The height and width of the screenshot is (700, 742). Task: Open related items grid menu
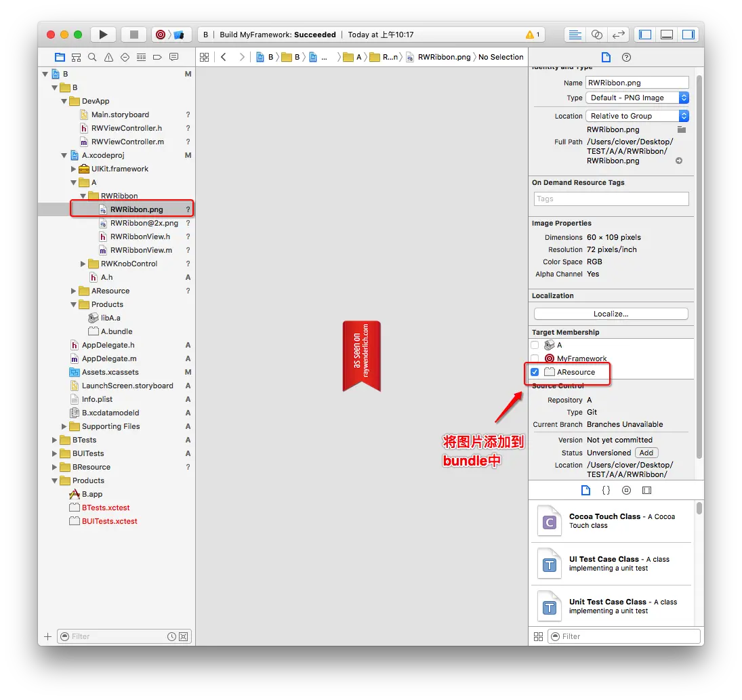pos(205,58)
